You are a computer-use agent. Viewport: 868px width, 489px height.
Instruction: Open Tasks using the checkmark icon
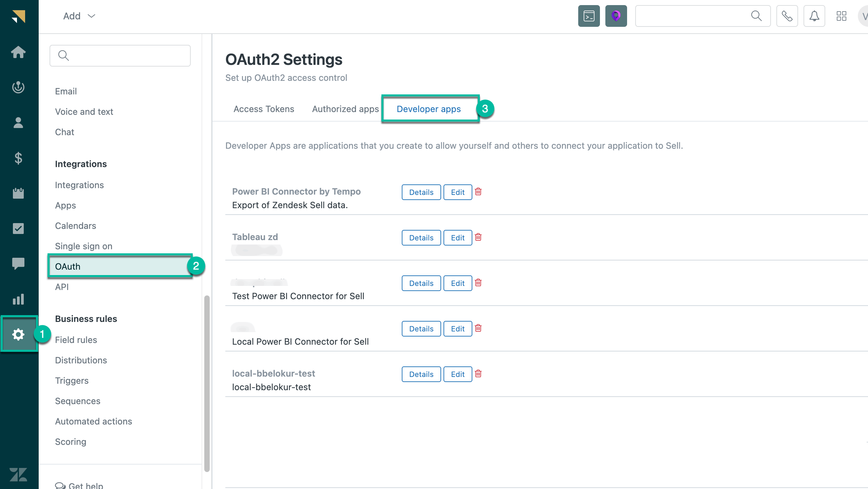tap(19, 228)
